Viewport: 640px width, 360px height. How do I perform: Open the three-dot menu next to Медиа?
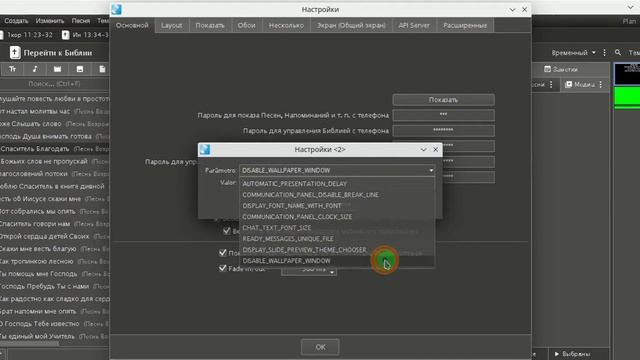pyautogui.click(x=600, y=84)
